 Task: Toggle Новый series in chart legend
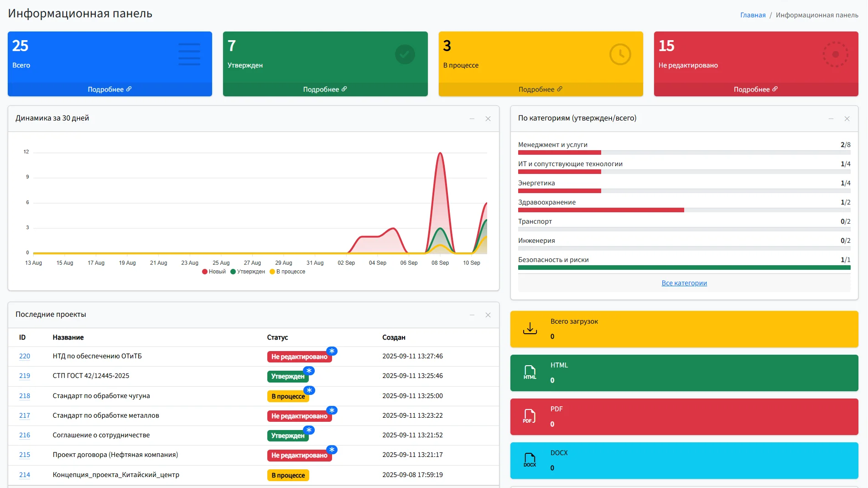click(x=214, y=272)
